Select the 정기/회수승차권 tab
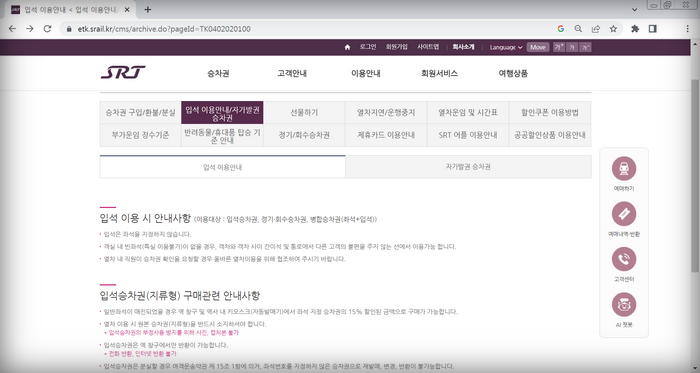This screenshot has width=700, height=373. [x=304, y=135]
